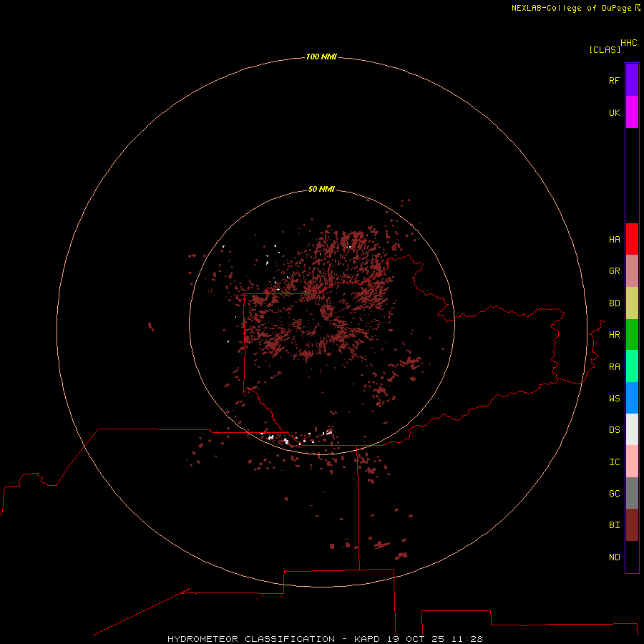Click the DS legend label

(614, 430)
